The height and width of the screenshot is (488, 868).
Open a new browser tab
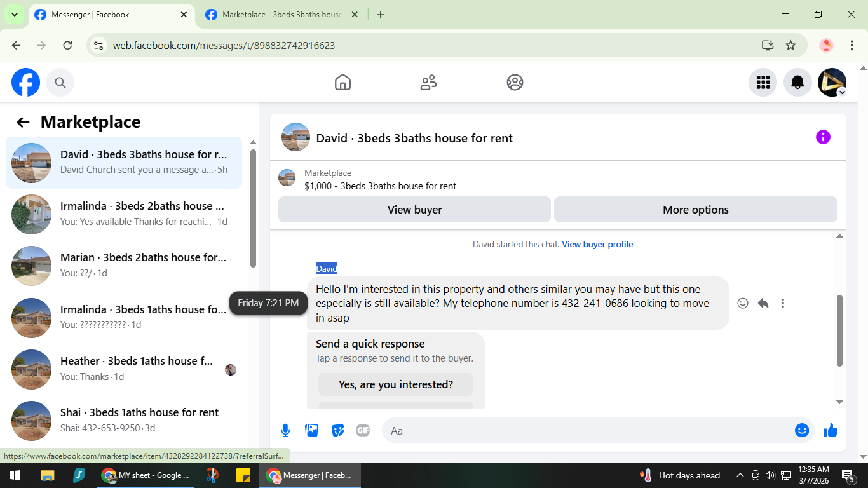click(x=381, y=15)
